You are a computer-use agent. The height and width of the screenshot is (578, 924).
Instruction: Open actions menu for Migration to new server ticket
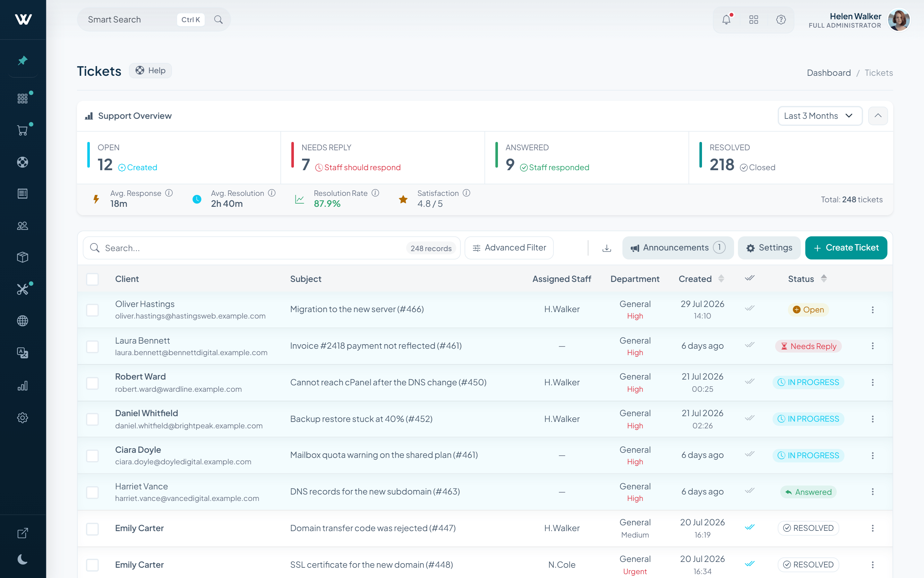(x=872, y=310)
